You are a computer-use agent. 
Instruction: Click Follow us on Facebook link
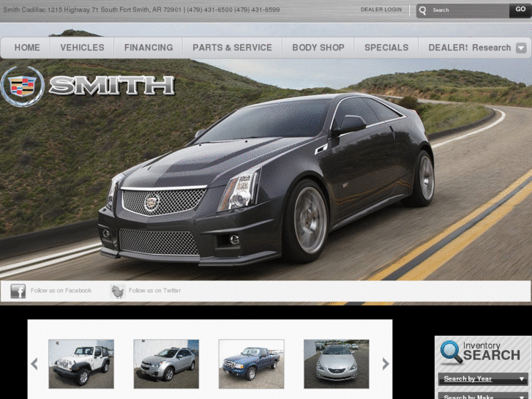[61, 291]
